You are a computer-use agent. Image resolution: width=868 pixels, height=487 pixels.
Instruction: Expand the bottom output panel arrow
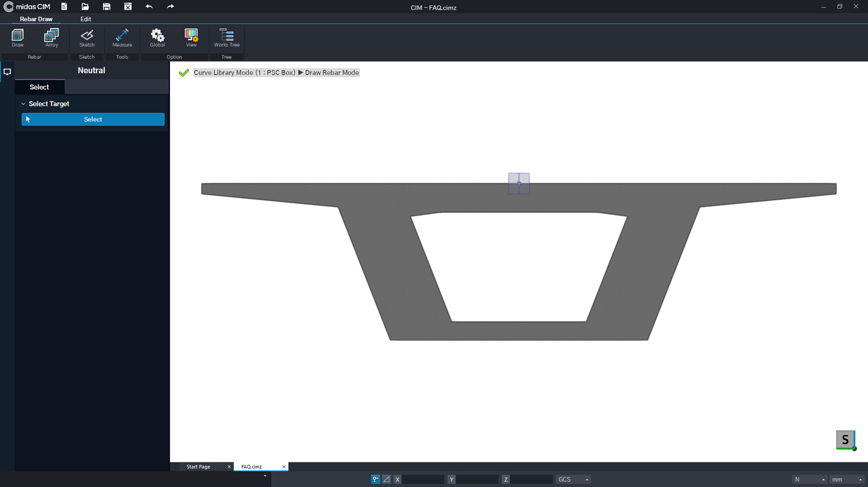point(265,476)
